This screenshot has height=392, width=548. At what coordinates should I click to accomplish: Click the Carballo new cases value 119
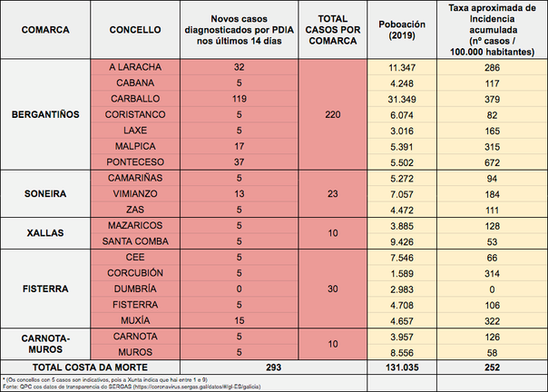pyautogui.click(x=240, y=98)
